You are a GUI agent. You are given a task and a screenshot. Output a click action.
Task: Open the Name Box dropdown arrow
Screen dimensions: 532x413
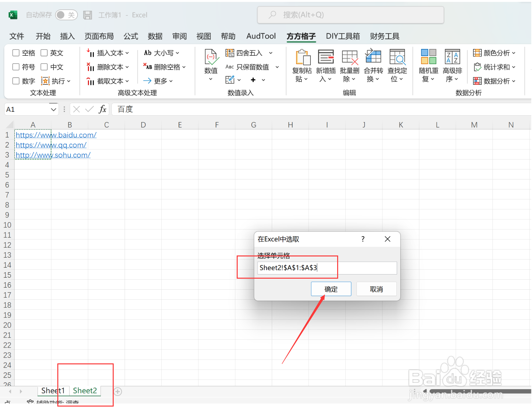(x=53, y=110)
